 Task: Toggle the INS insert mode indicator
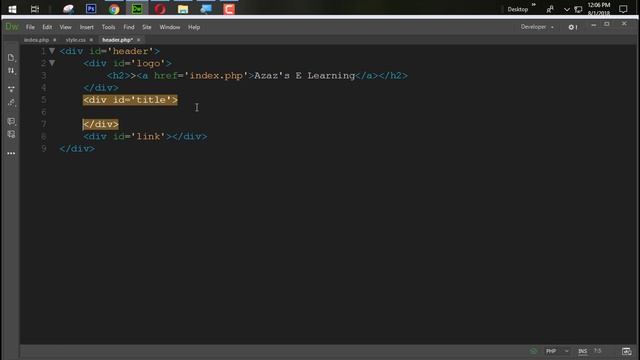[x=582, y=351]
